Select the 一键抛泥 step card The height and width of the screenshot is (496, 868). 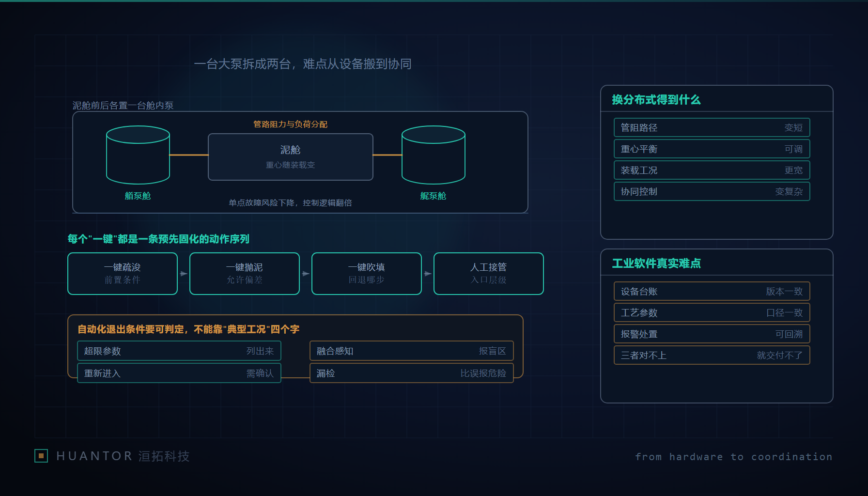(x=245, y=274)
